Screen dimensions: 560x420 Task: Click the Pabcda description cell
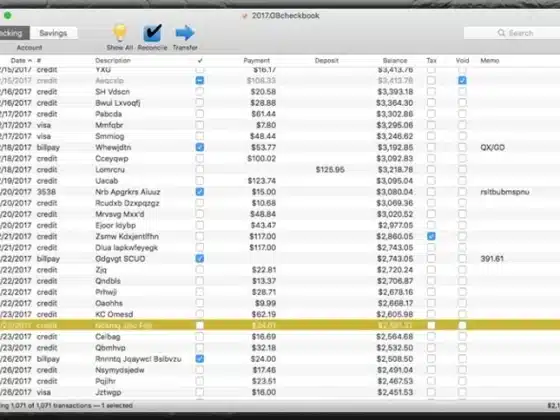pyautogui.click(x=109, y=114)
